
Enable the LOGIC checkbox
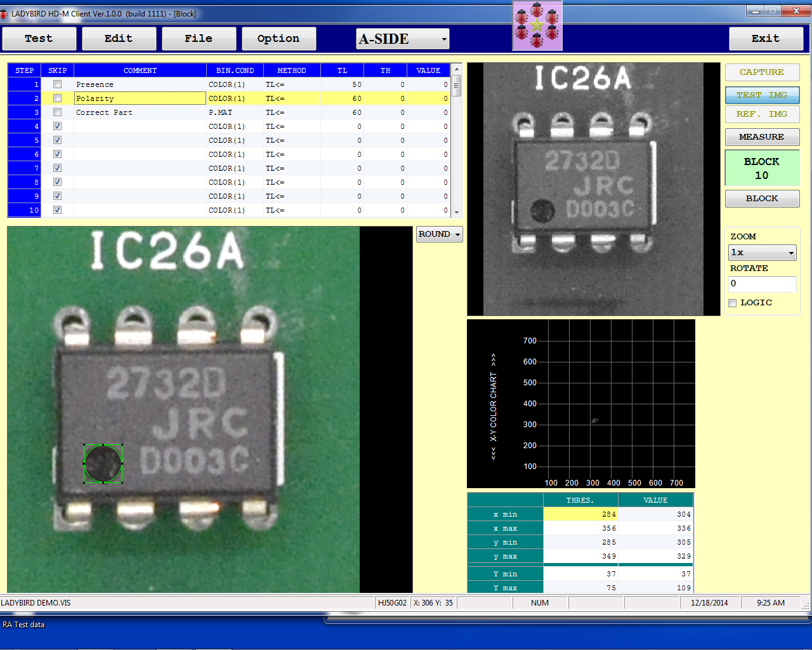pos(733,303)
